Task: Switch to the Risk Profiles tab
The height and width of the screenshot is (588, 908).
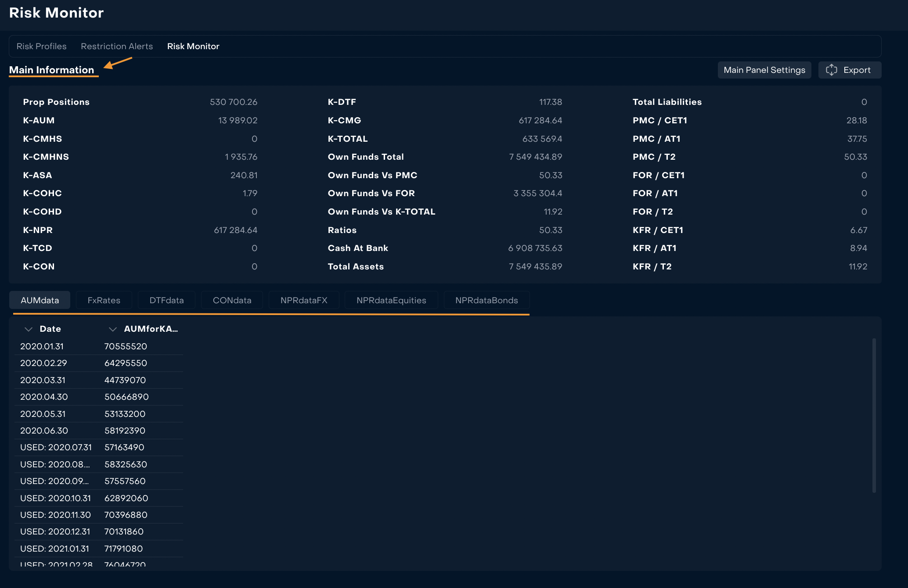Action: 41,47
